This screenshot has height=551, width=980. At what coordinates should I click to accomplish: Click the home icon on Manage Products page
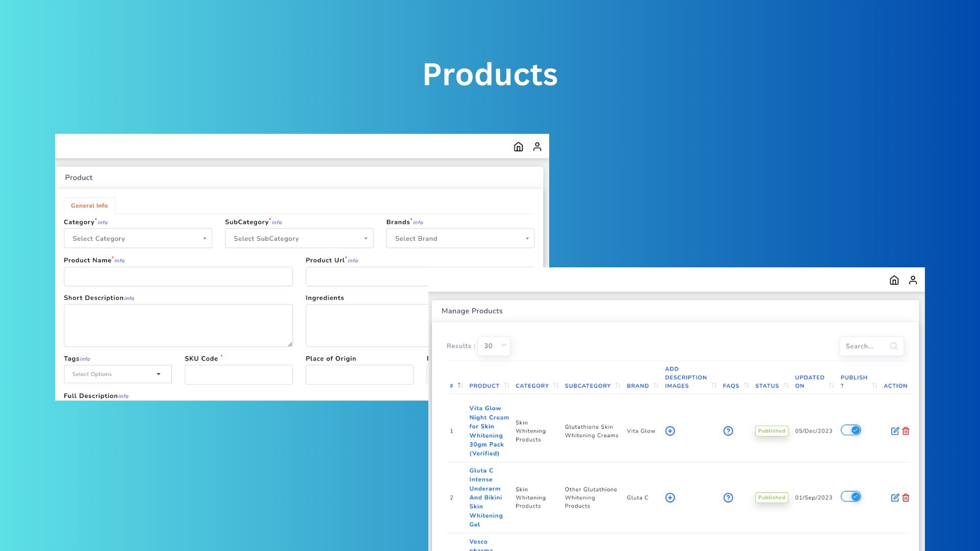tap(894, 280)
